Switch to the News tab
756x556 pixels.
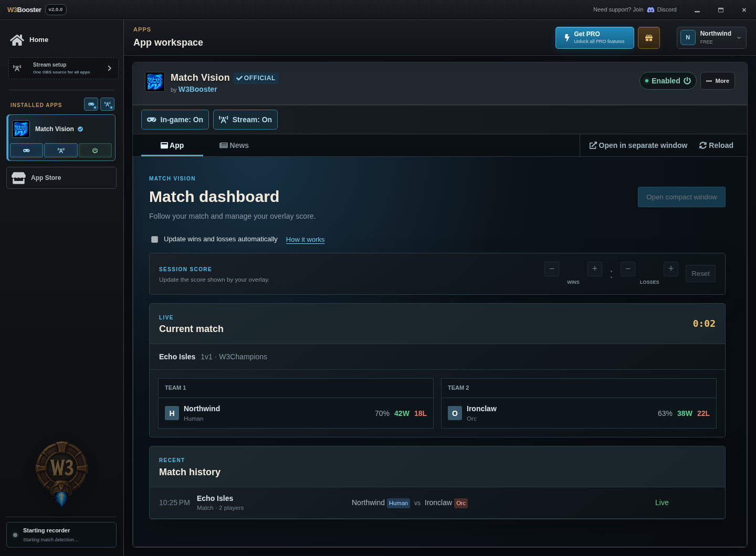pos(234,145)
